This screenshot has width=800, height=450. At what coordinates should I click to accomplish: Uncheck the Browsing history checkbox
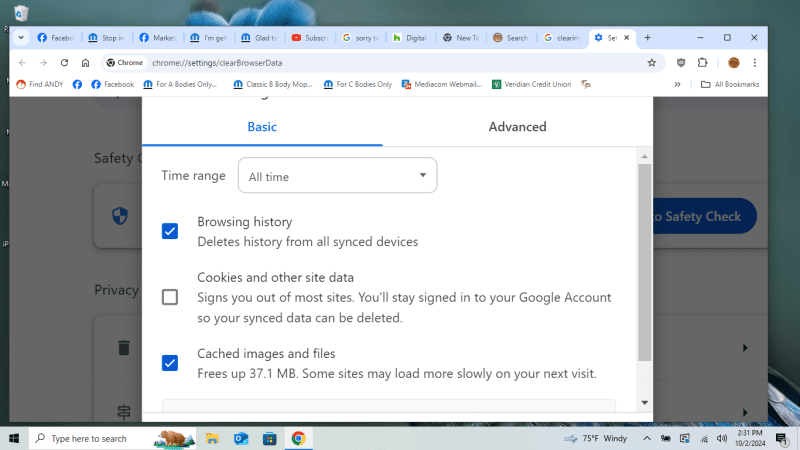pos(170,231)
